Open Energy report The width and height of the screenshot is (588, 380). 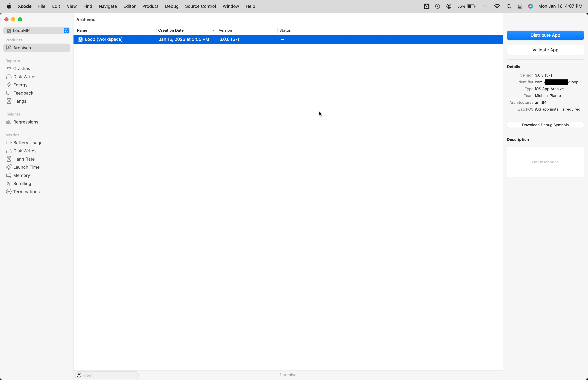[x=37, y=85]
